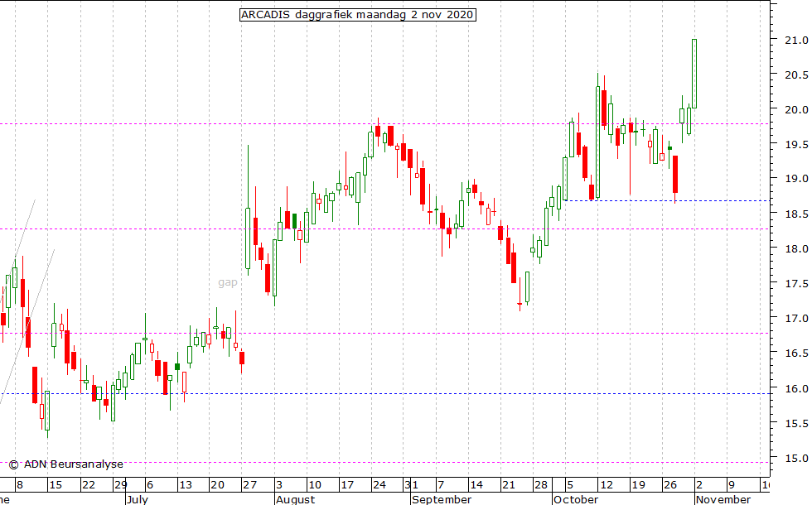Click the 'October' month label

coord(576,500)
